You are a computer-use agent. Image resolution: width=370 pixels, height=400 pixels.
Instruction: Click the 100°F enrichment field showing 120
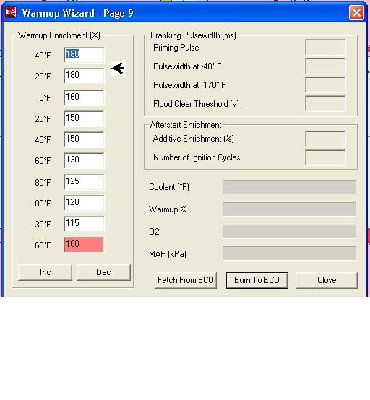tap(84, 203)
